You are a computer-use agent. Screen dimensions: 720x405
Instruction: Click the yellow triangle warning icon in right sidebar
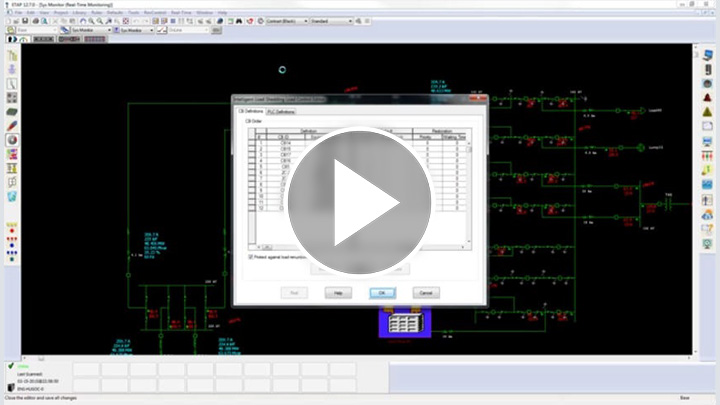point(707,112)
